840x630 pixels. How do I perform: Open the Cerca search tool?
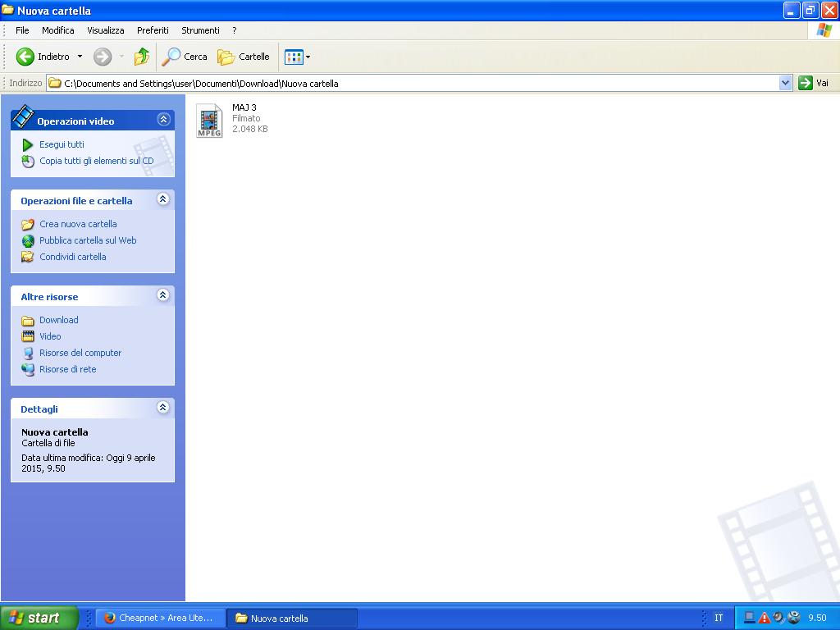pyautogui.click(x=185, y=57)
